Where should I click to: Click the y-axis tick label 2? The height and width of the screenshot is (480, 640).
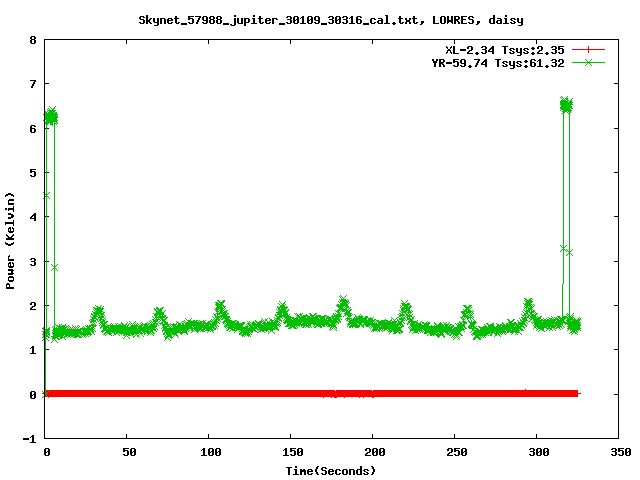[x=33, y=306]
